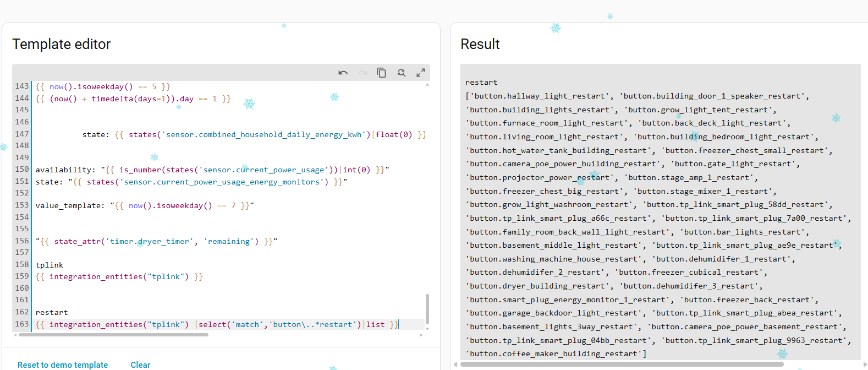The height and width of the screenshot is (370, 868).
Task: Copy the template editor contents
Action: click(381, 73)
